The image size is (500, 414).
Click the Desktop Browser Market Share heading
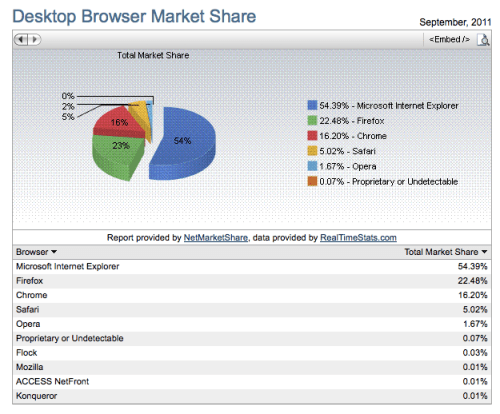134,17
